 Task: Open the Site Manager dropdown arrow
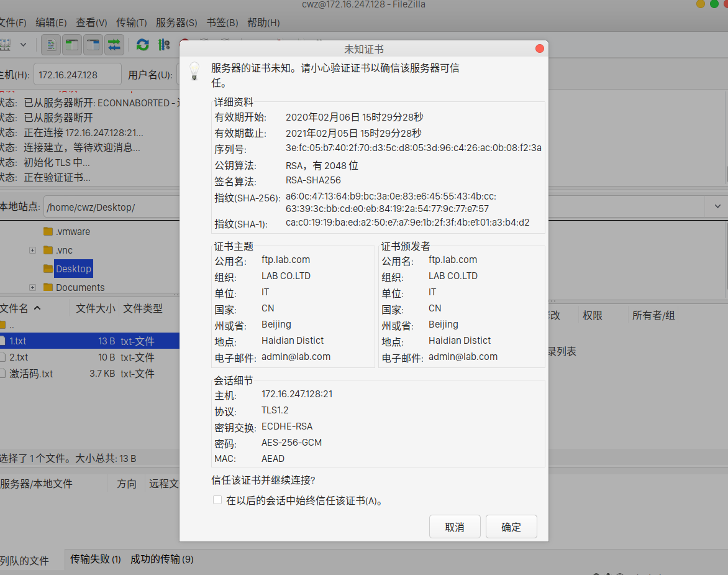pos(23,45)
